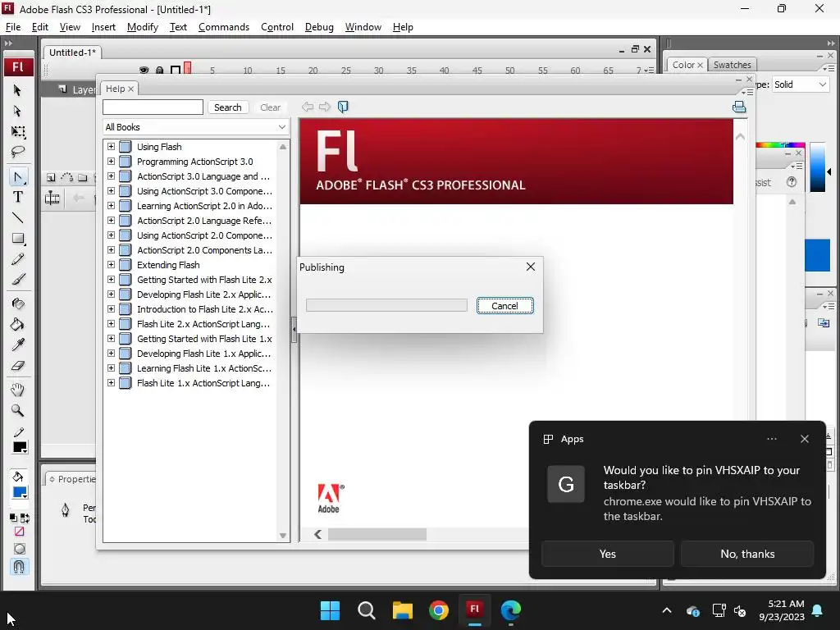
Task: Click the Help search input field
Action: (153, 107)
